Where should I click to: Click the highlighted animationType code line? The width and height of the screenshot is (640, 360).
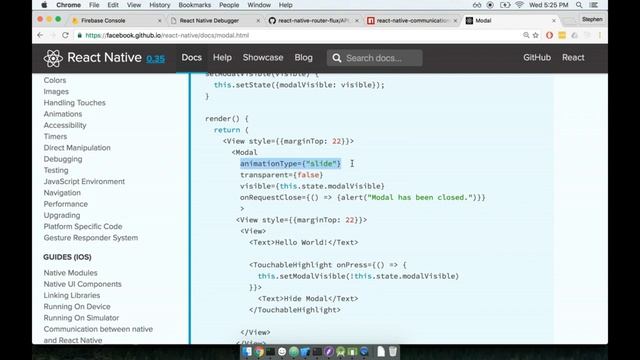pos(290,164)
